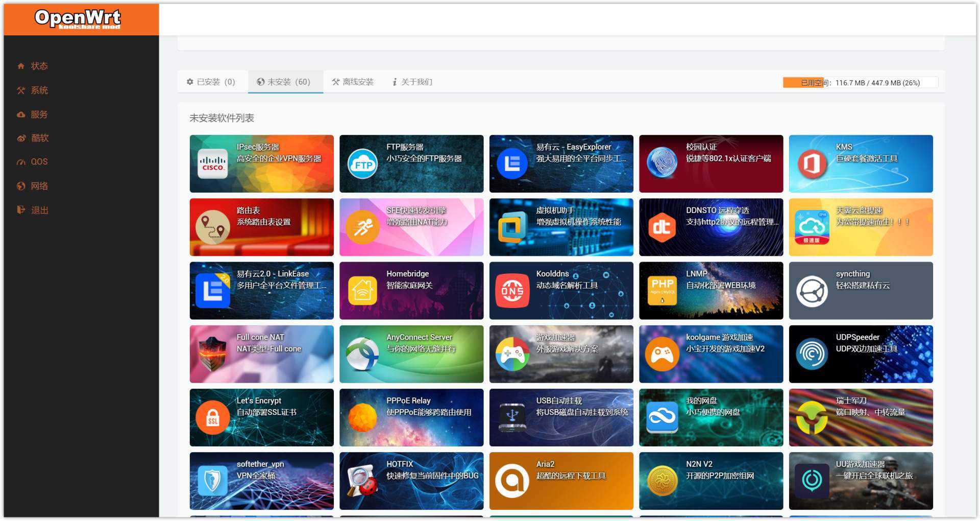Click the OpenWrt koolshare logo
This screenshot has height=521, width=980.
[x=78, y=19]
